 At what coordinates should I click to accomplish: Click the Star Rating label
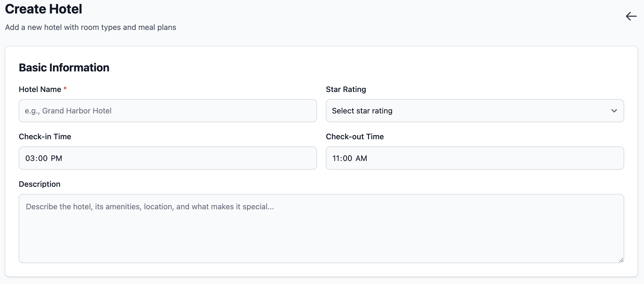pos(346,89)
